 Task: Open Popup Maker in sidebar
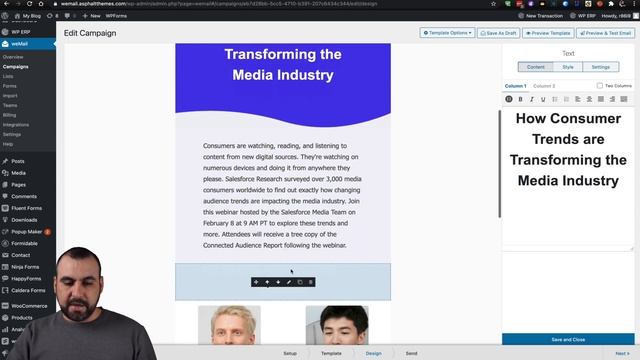[x=28, y=232]
